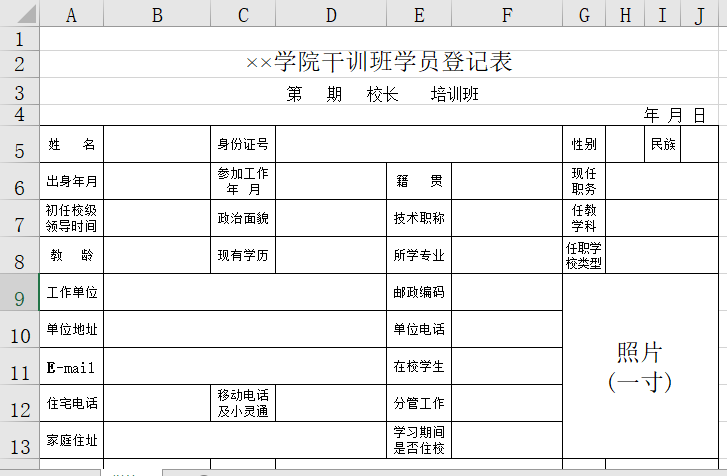Click the 照片(一寸) photo cell

coord(640,365)
